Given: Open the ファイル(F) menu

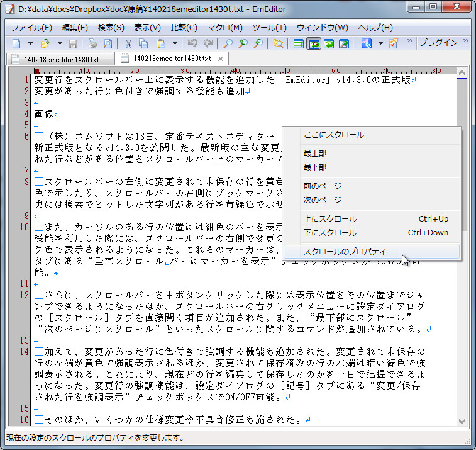Looking at the screenshot, I should (x=31, y=28).
